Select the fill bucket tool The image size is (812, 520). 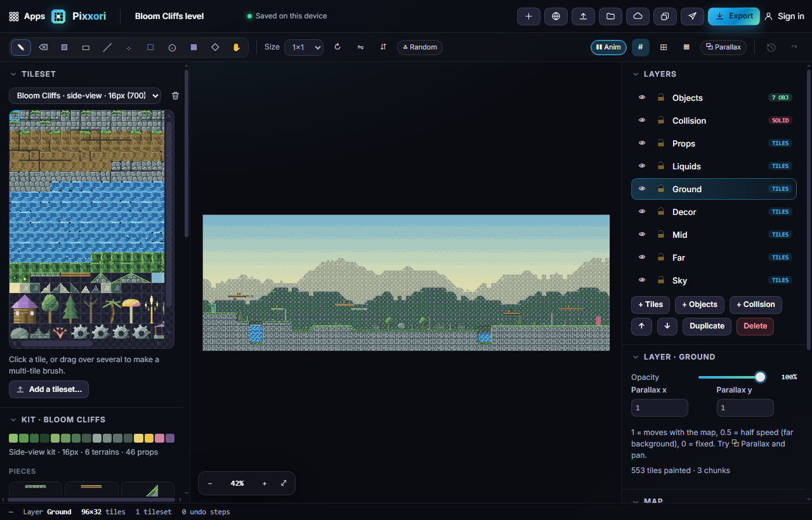[x=64, y=47]
